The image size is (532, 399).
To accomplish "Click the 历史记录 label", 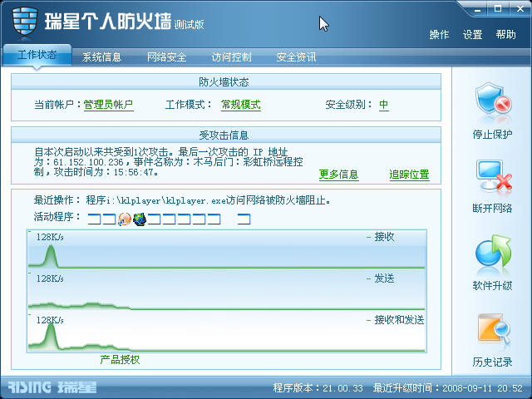I will click(x=492, y=362).
